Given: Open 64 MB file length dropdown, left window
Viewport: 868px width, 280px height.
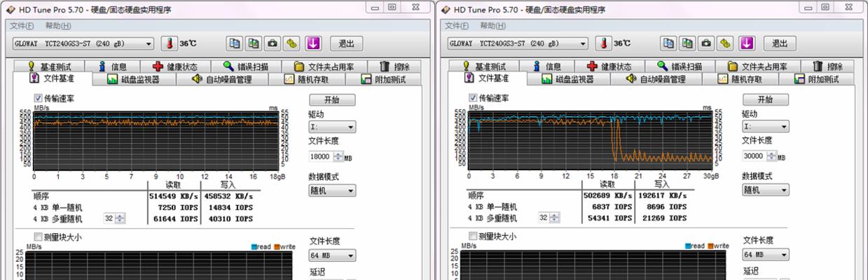Looking at the screenshot, I should pos(332,255).
